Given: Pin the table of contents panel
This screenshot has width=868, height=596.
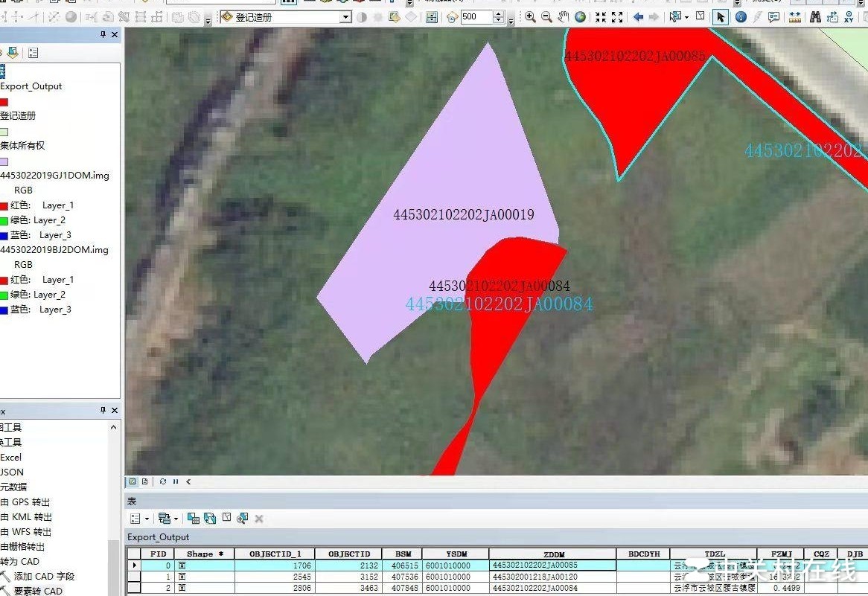Looking at the screenshot, I should click(x=103, y=34).
